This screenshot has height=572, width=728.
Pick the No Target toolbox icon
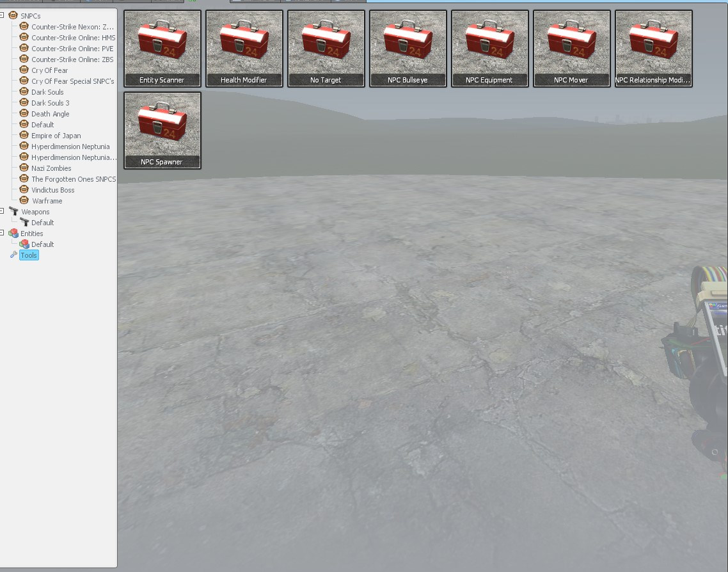(326, 48)
